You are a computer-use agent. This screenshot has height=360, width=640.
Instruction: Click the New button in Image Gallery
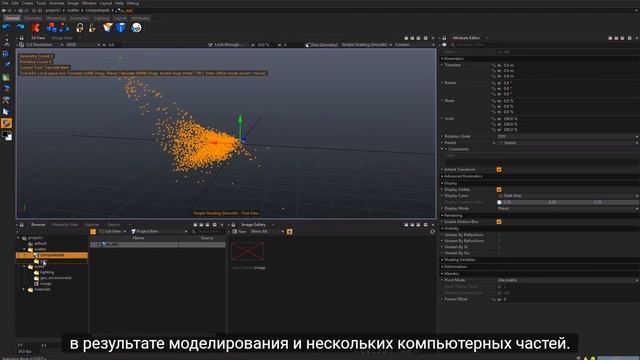point(240,231)
